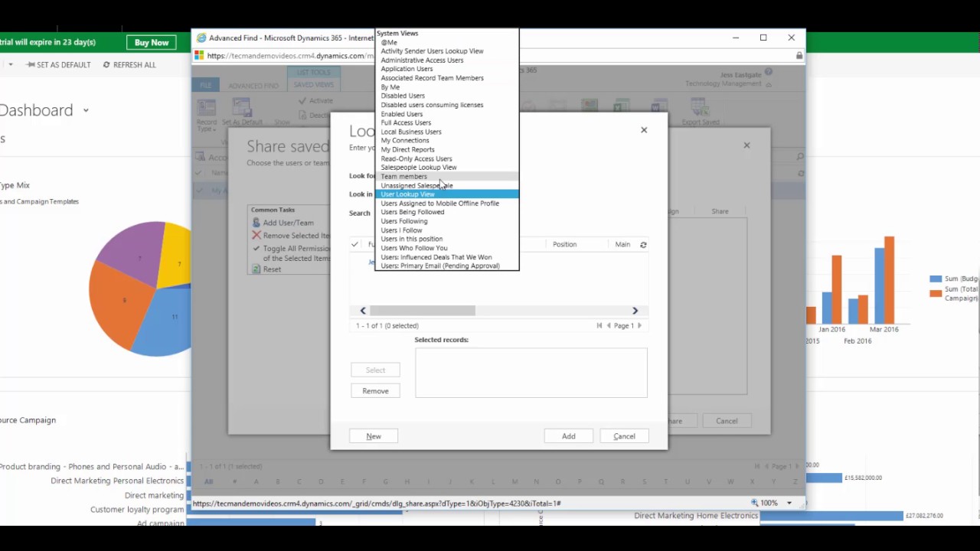Click Set As Default ribbon icon
980x551 pixels.
(242, 112)
